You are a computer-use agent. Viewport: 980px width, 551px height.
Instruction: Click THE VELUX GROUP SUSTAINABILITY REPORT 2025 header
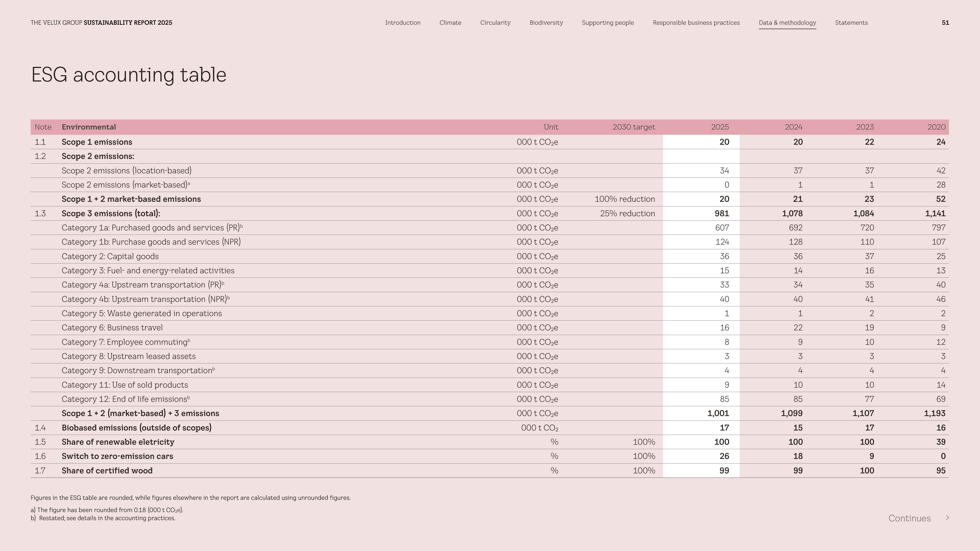(101, 23)
